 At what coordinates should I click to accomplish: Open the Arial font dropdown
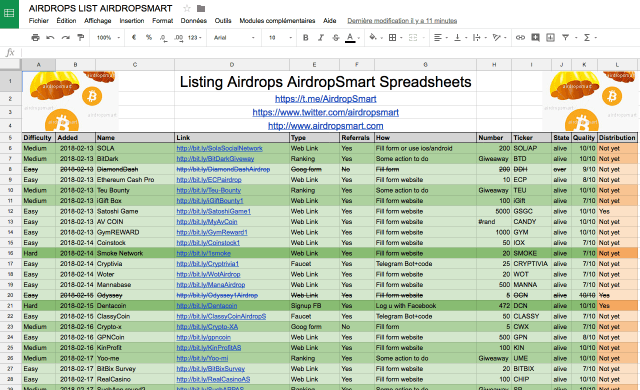tap(234, 38)
